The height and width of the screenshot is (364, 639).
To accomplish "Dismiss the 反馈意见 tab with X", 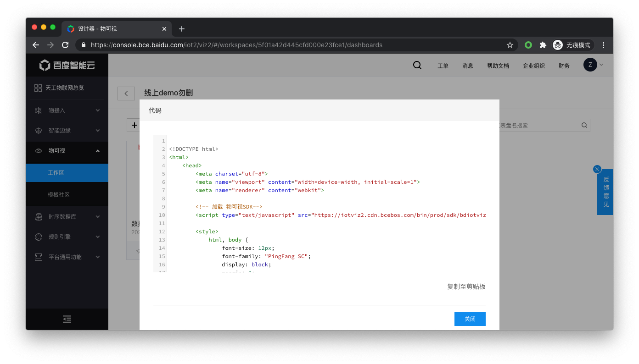I will [597, 169].
